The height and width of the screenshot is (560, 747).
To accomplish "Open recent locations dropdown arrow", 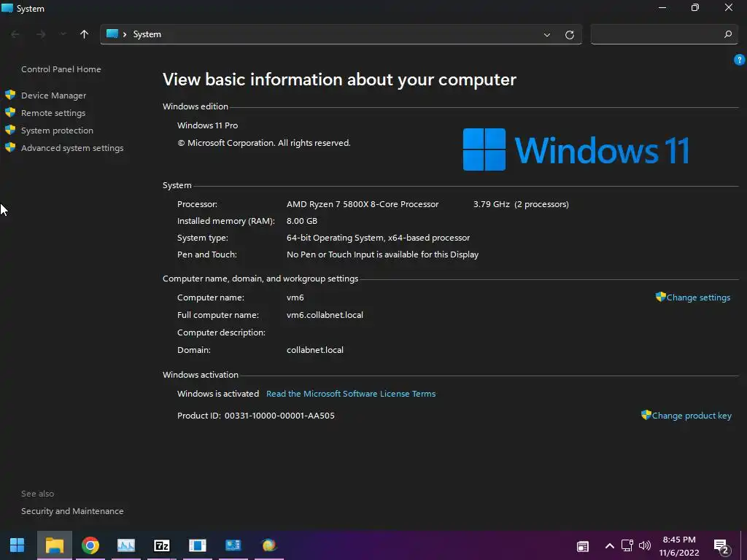I will click(x=63, y=34).
